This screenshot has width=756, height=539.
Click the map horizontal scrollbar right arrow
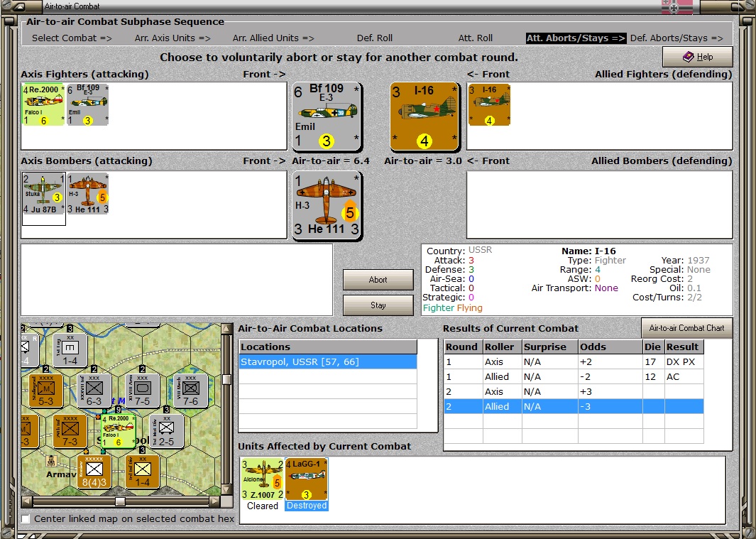pyautogui.click(x=215, y=501)
